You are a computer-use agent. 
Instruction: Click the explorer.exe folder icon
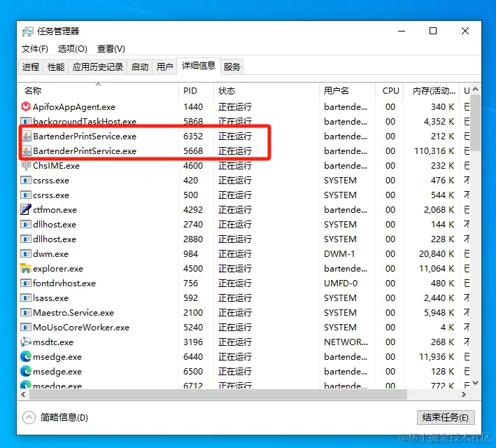click(x=26, y=268)
